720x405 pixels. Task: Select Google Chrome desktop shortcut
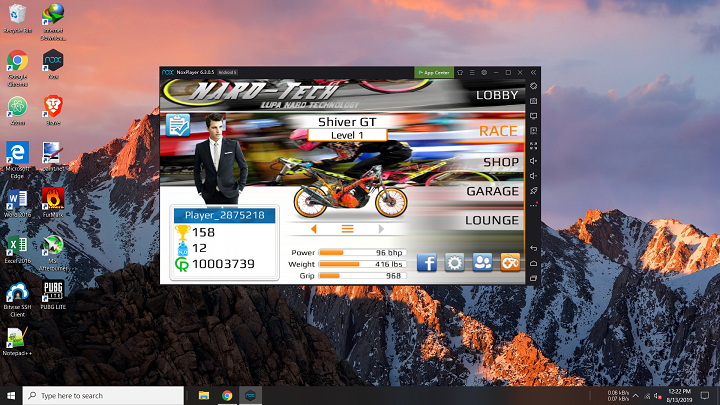(x=17, y=68)
